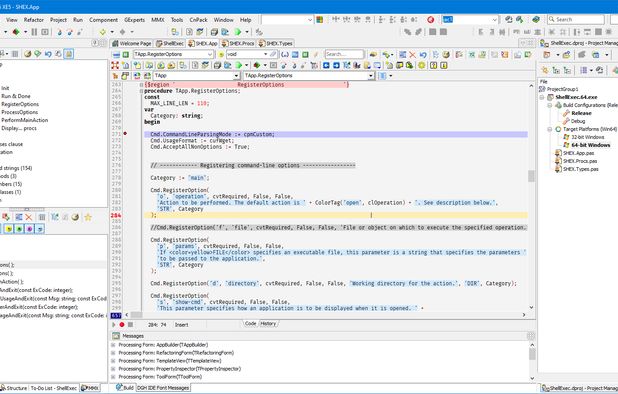Click the editor horizontal scrollbar thumb
Image resolution: width=618 pixels, height=394 pixels.
click(136, 315)
